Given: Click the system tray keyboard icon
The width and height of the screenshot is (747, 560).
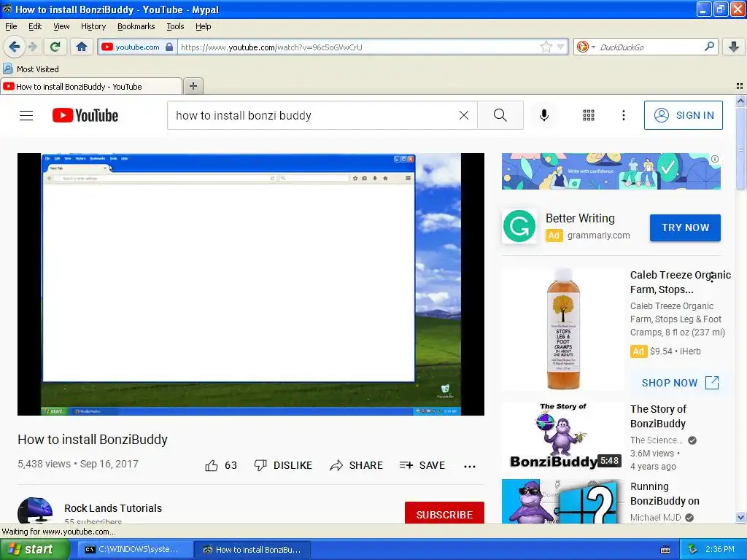Looking at the screenshot, I should click(x=665, y=550).
